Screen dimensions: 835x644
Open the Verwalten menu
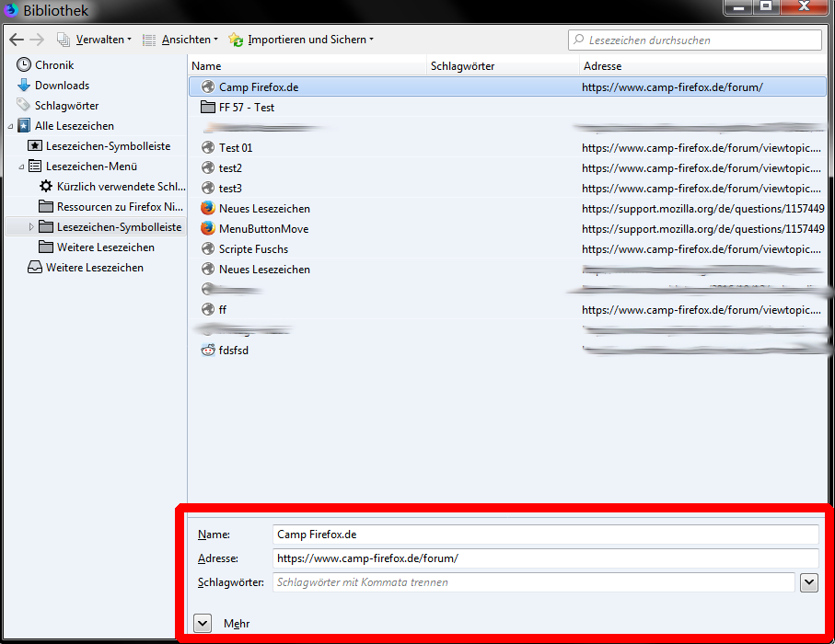click(x=94, y=40)
